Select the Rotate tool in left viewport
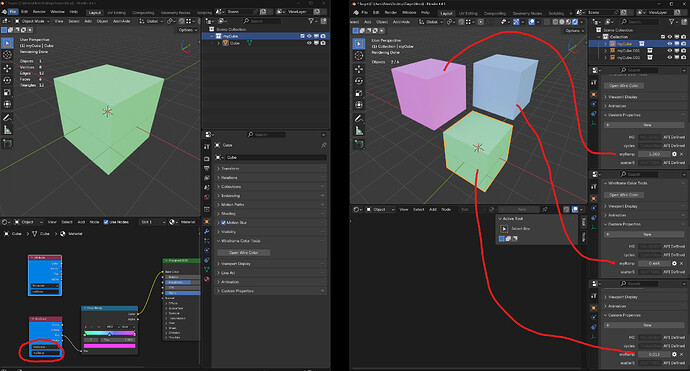The image size is (690, 371). click(x=7, y=80)
